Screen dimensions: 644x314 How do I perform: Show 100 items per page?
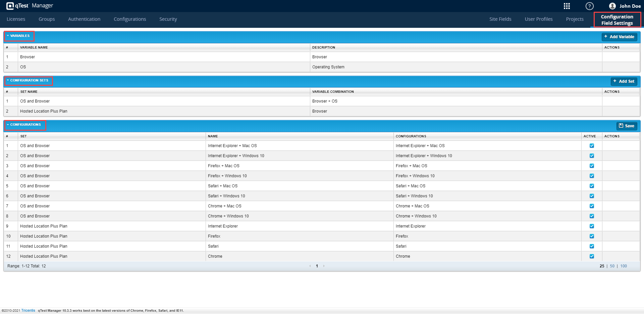pos(624,266)
